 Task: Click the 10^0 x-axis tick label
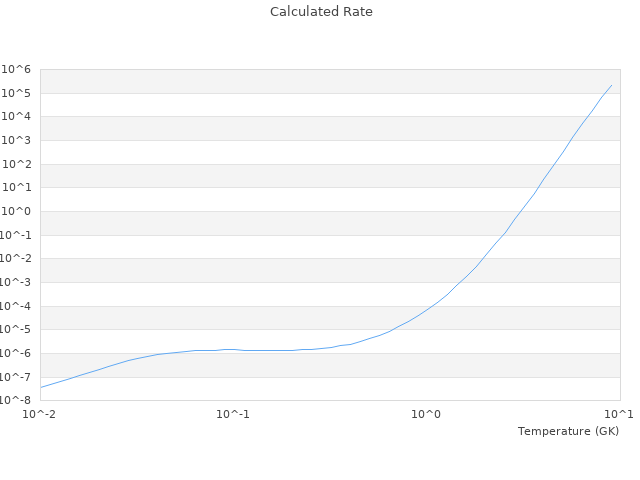[x=426, y=415]
